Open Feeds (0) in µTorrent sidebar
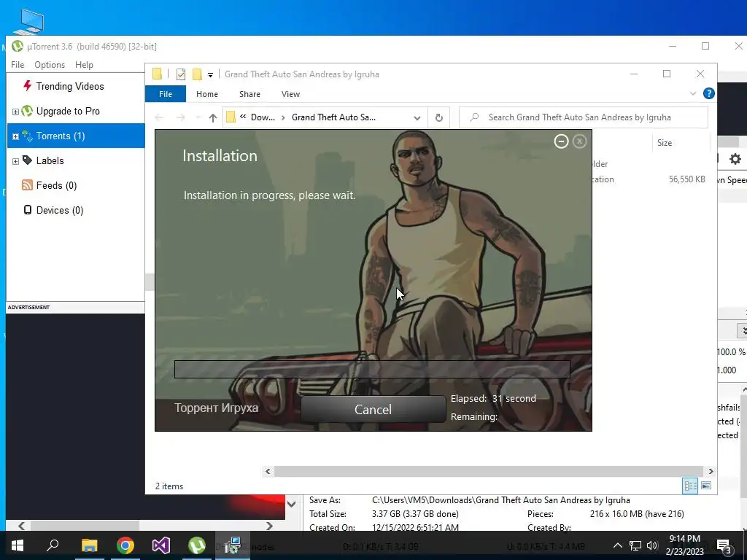The image size is (747, 560). click(56, 185)
